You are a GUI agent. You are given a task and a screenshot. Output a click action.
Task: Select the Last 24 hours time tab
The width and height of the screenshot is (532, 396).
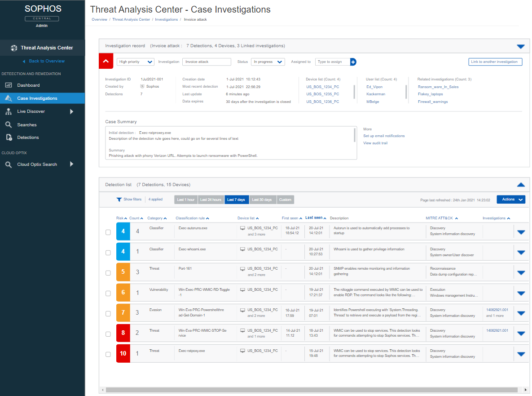click(x=211, y=200)
